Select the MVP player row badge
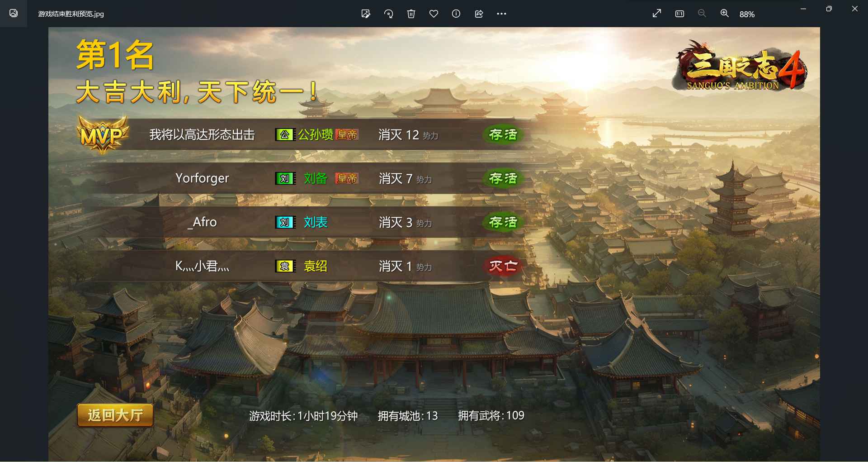The height and width of the screenshot is (462, 868). [x=103, y=135]
